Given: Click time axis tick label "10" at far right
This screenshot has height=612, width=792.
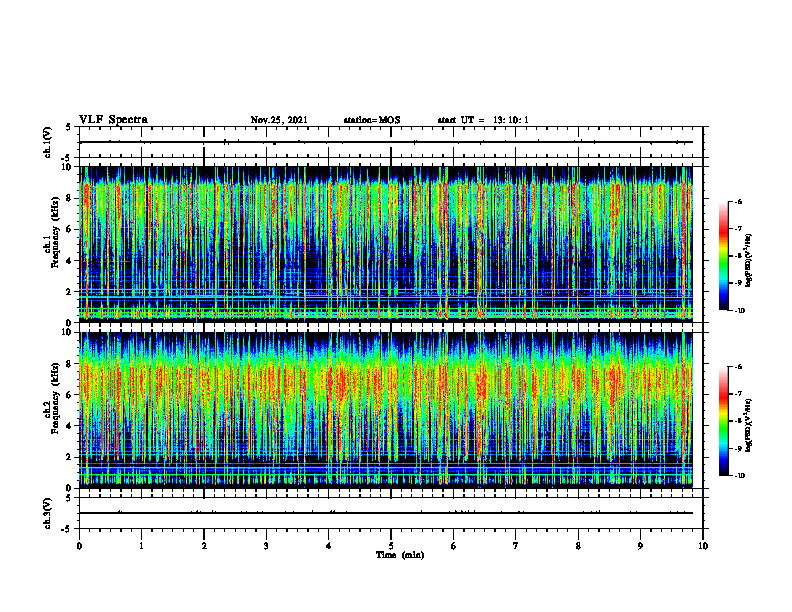Looking at the screenshot, I should tap(703, 546).
